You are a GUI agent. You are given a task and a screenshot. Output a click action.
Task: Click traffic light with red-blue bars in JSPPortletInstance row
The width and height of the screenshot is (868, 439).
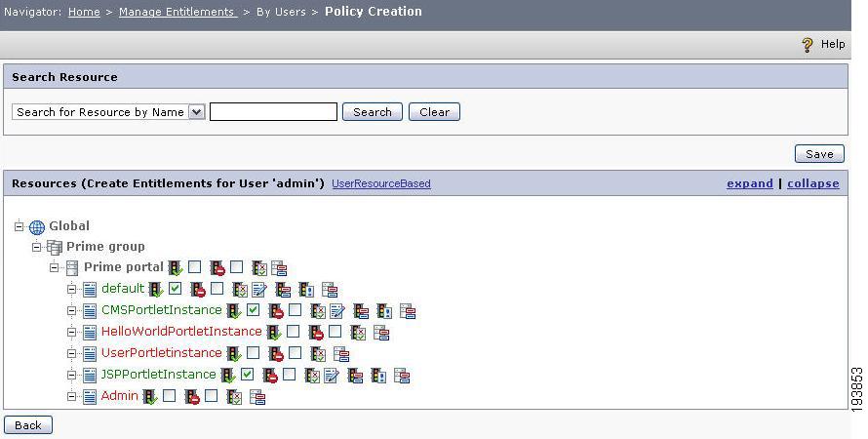(x=355, y=376)
